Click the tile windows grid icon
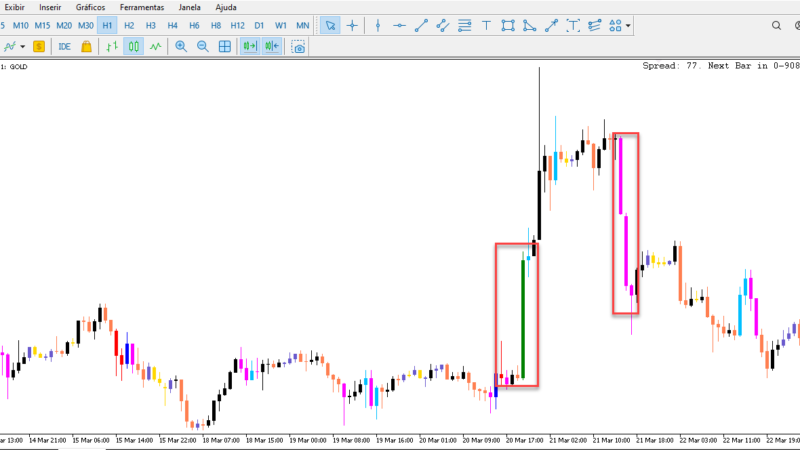800x450 pixels. pyautogui.click(x=224, y=47)
